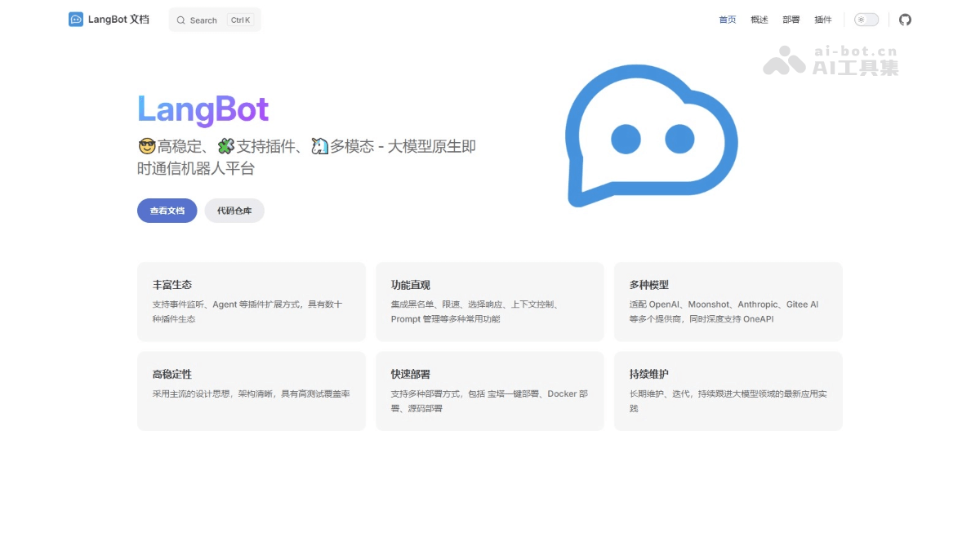Screen dimensions: 980x551
Task: Click the LangBot logo icon in header
Action: click(x=75, y=19)
